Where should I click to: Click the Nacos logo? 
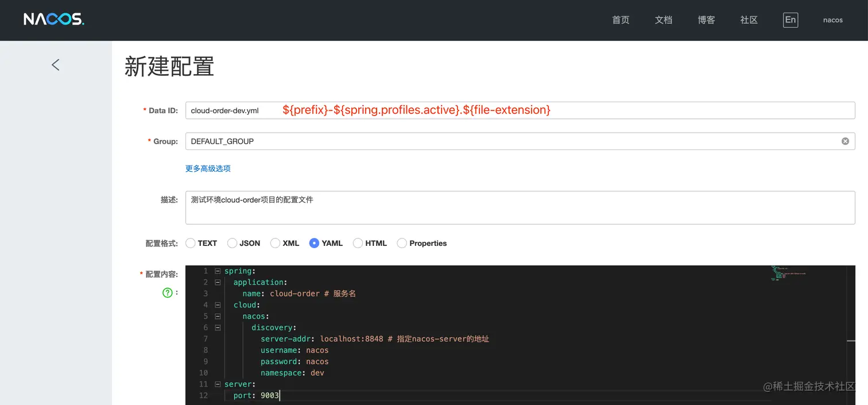click(x=54, y=20)
